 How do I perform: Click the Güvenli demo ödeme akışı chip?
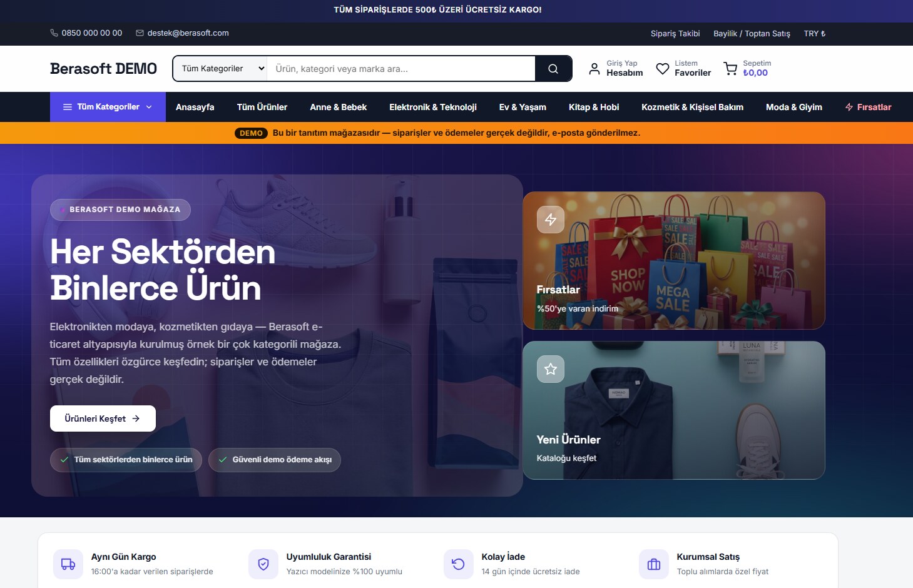coord(275,460)
